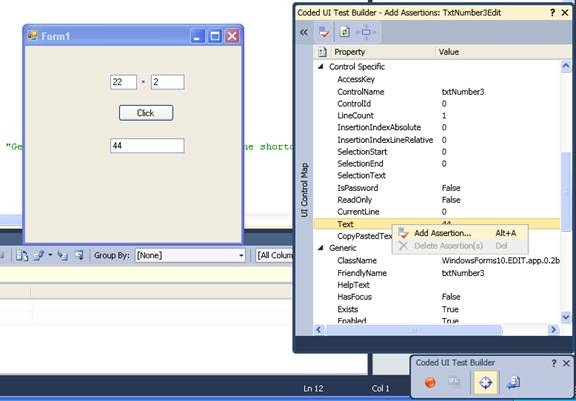The height and width of the screenshot is (401, 576).
Task: Click the Click button in Form1
Action: click(146, 113)
